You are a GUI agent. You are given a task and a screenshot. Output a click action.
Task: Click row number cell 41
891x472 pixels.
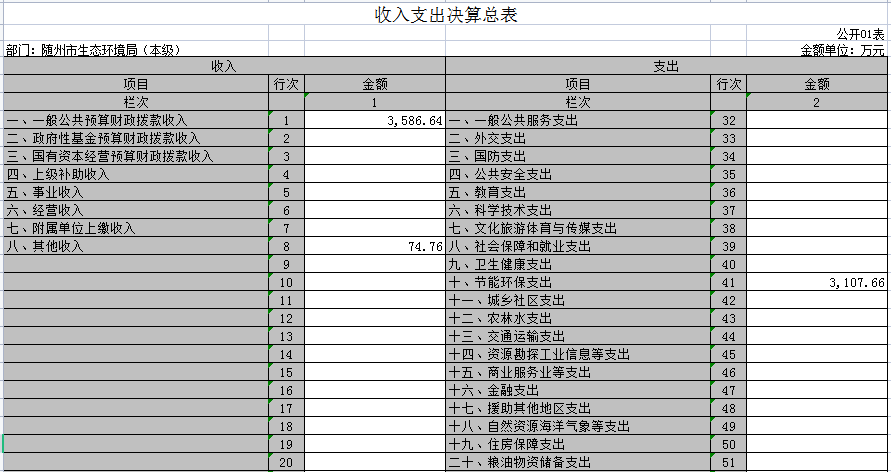coord(728,282)
